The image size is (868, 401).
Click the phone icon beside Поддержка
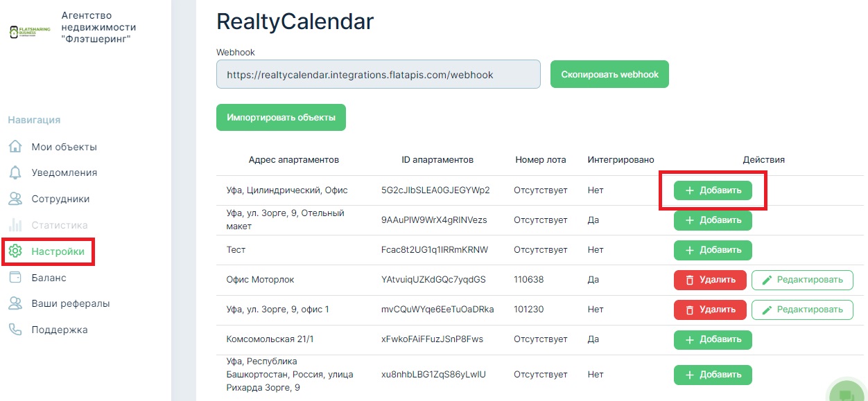(x=15, y=330)
